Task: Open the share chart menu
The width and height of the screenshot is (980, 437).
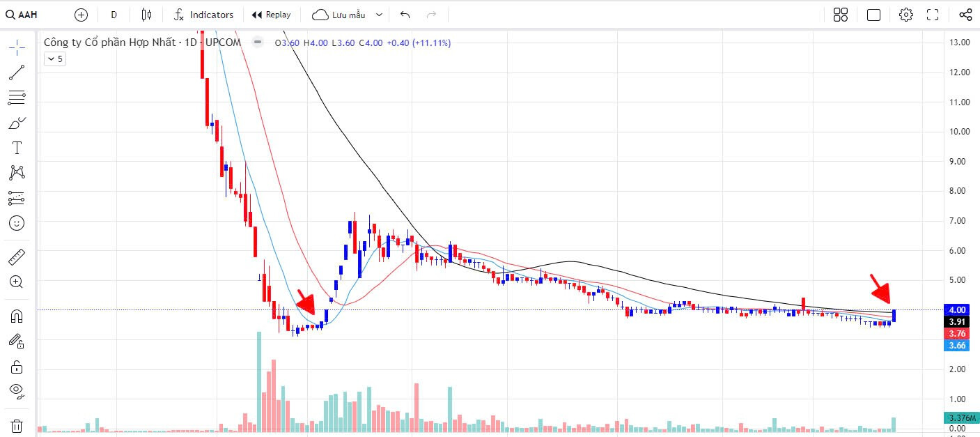Action: pos(965,15)
